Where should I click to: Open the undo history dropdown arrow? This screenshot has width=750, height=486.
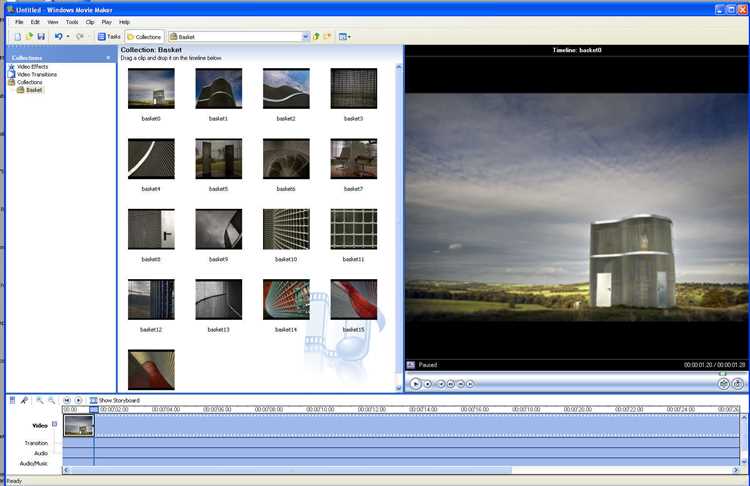coord(68,36)
